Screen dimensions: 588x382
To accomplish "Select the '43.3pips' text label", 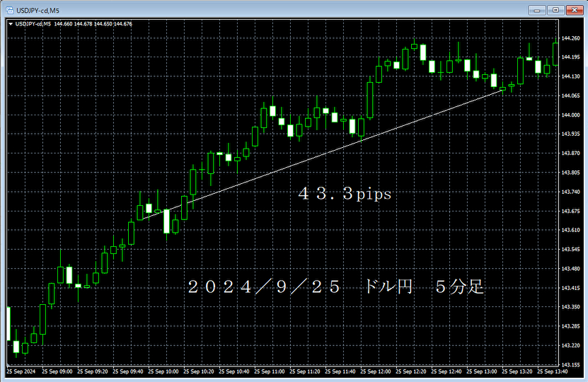I will 345,194.
